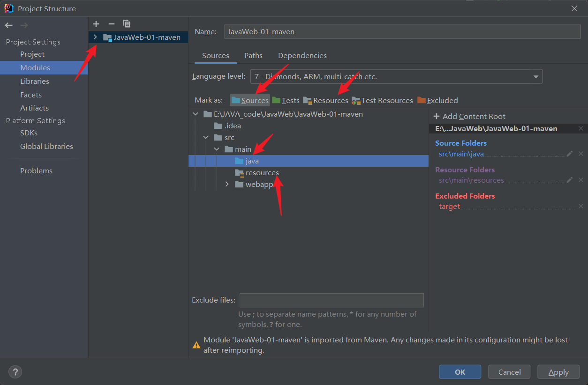Image resolution: width=588 pixels, height=385 pixels.
Task: Edit src\main\resources folder properties
Action: click(x=570, y=180)
